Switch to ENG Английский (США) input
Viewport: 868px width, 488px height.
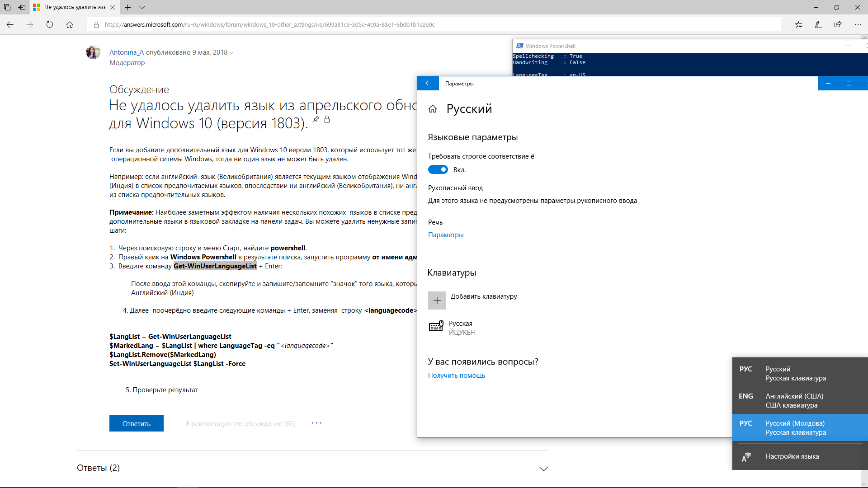click(800, 401)
